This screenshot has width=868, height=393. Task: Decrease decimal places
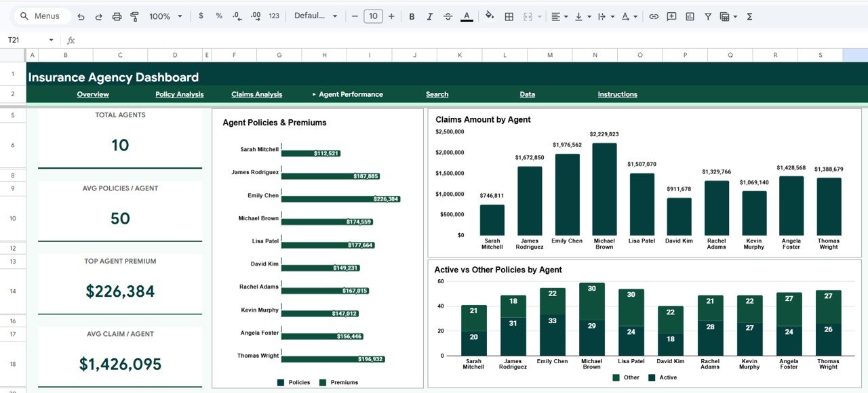[236, 16]
